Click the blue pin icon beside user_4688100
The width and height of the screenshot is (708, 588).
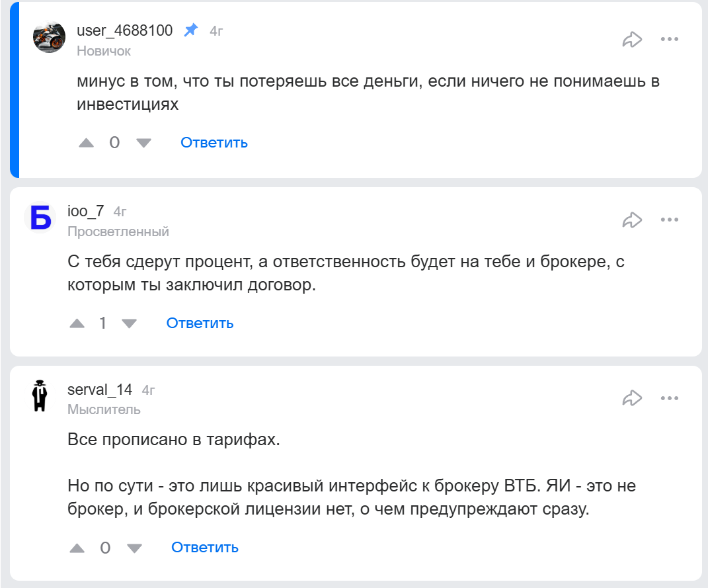click(x=190, y=29)
